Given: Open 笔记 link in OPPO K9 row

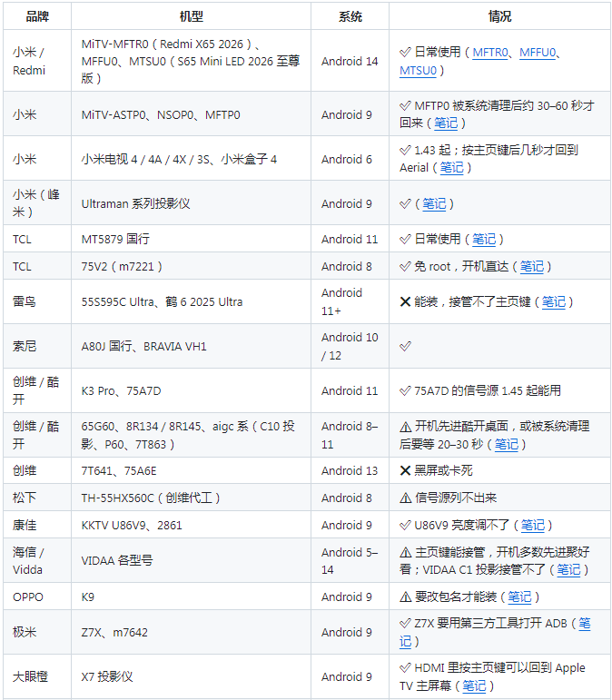Looking at the screenshot, I should [519, 596].
